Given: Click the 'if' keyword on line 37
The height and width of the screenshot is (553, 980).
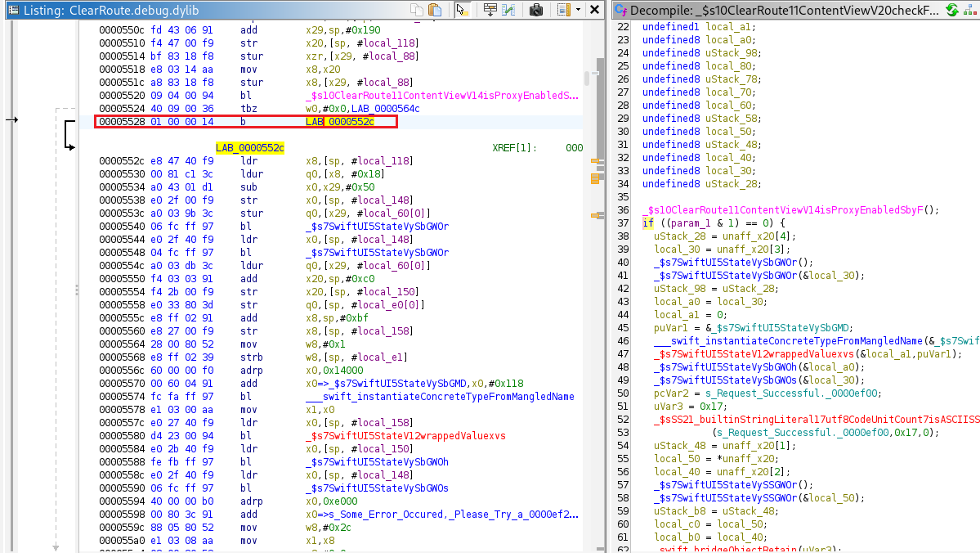Looking at the screenshot, I should point(647,223).
